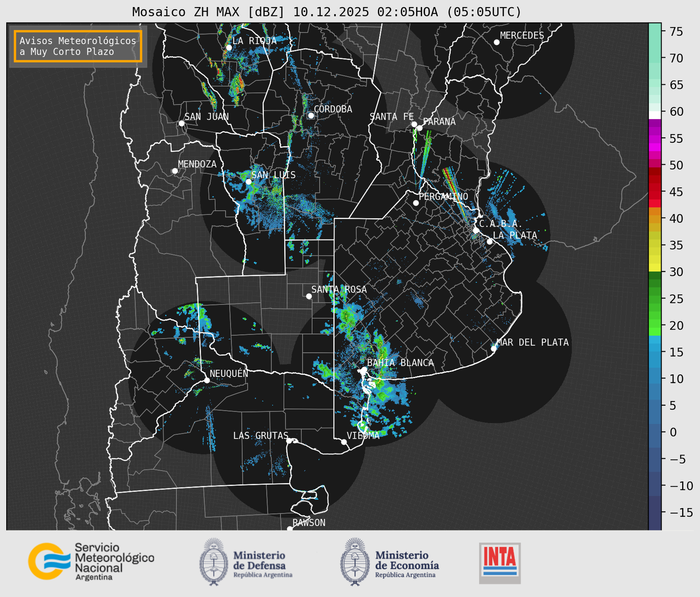
Task: Click the NEUQUÉN city marker dot
Action: [207, 380]
